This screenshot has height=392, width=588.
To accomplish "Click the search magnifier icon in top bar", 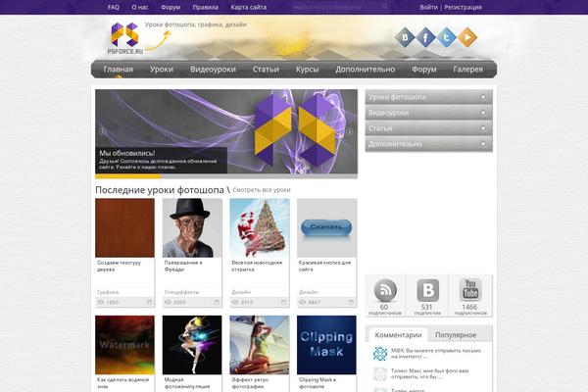I will [x=385, y=7].
